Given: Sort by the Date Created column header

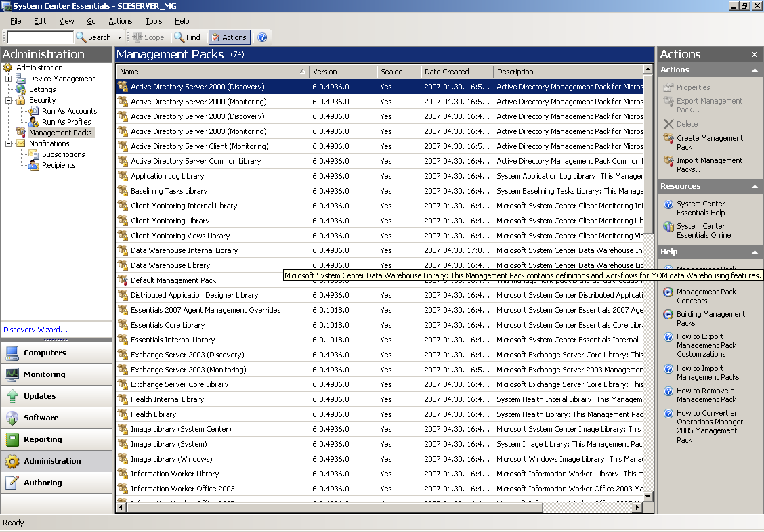Looking at the screenshot, I should (x=457, y=72).
